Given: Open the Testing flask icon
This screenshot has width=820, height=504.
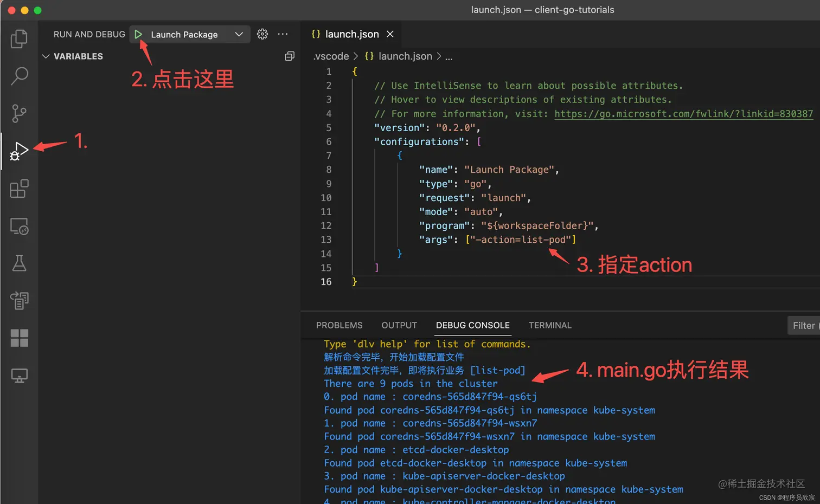Looking at the screenshot, I should 19,263.
